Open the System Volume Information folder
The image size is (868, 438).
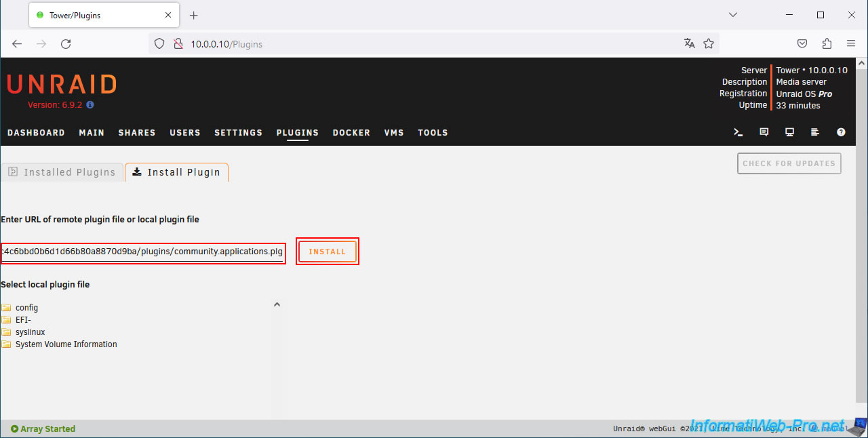(x=66, y=344)
